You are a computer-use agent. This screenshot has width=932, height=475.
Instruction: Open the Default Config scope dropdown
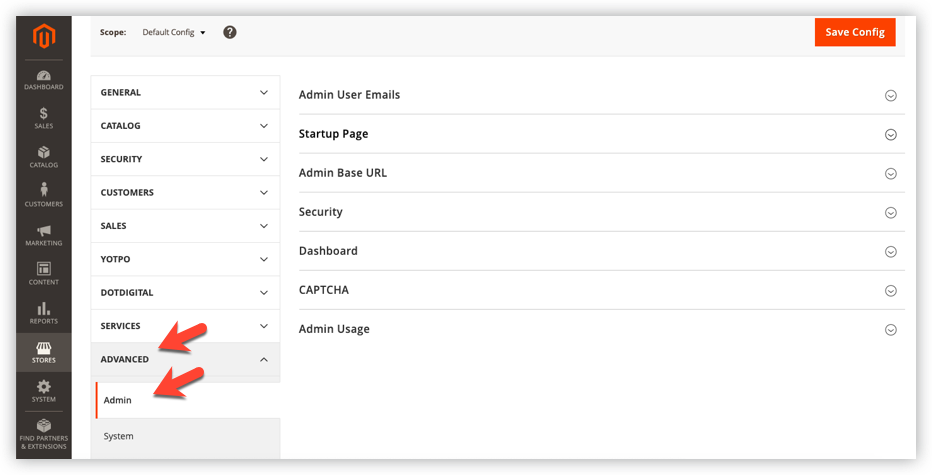click(174, 32)
